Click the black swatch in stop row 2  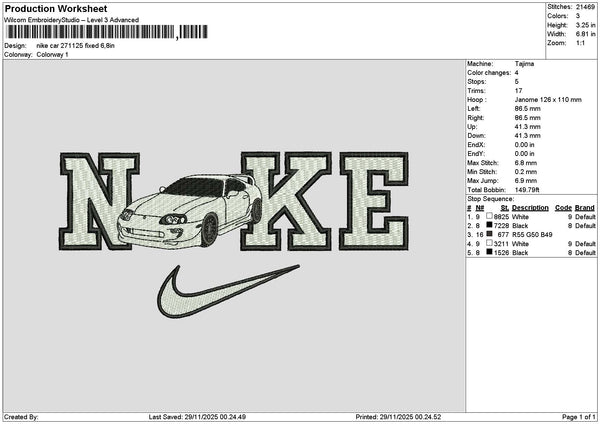(x=489, y=225)
